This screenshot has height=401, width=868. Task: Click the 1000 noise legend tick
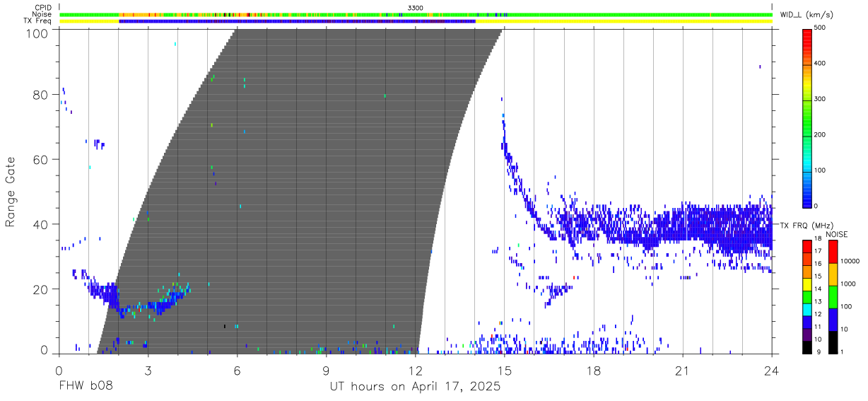coord(848,284)
